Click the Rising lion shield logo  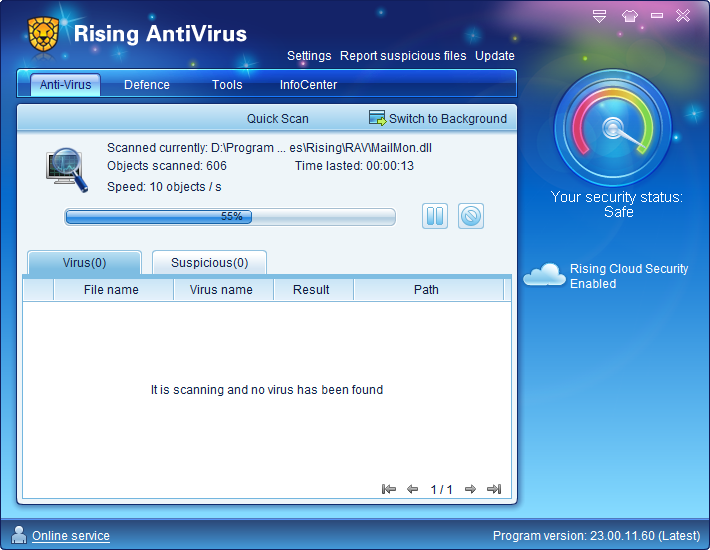(43, 34)
